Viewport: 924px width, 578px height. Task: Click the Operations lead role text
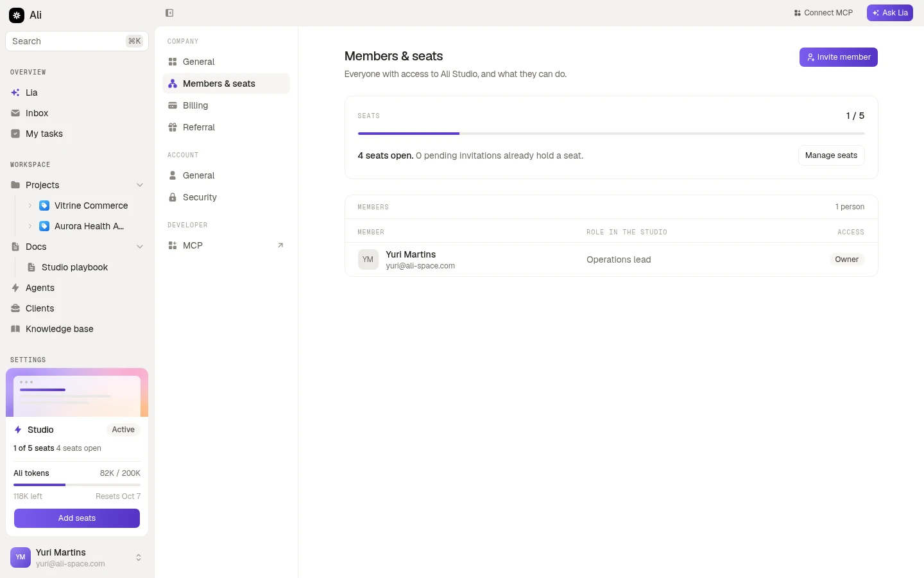tap(619, 259)
